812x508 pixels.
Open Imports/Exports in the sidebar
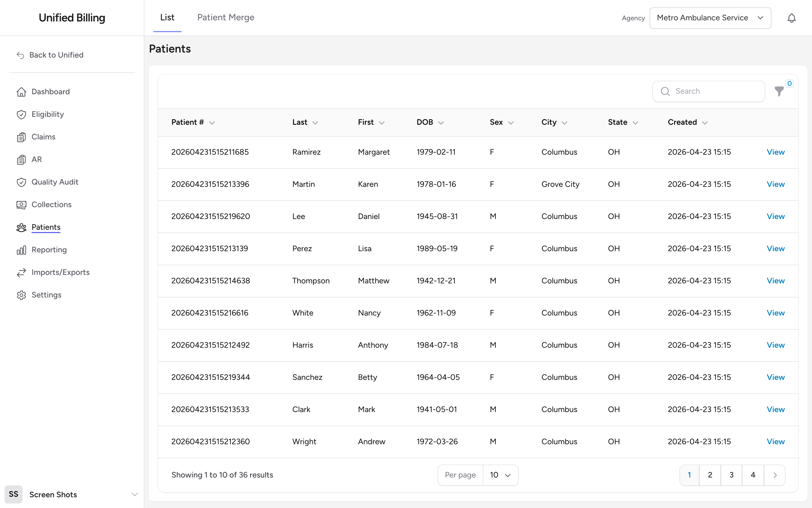point(60,272)
